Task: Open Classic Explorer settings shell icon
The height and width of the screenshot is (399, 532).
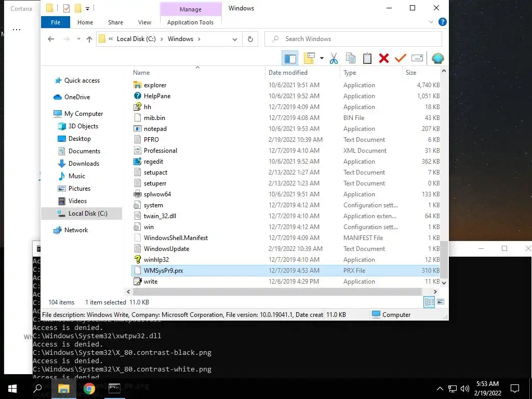Action: pos(437,58)
